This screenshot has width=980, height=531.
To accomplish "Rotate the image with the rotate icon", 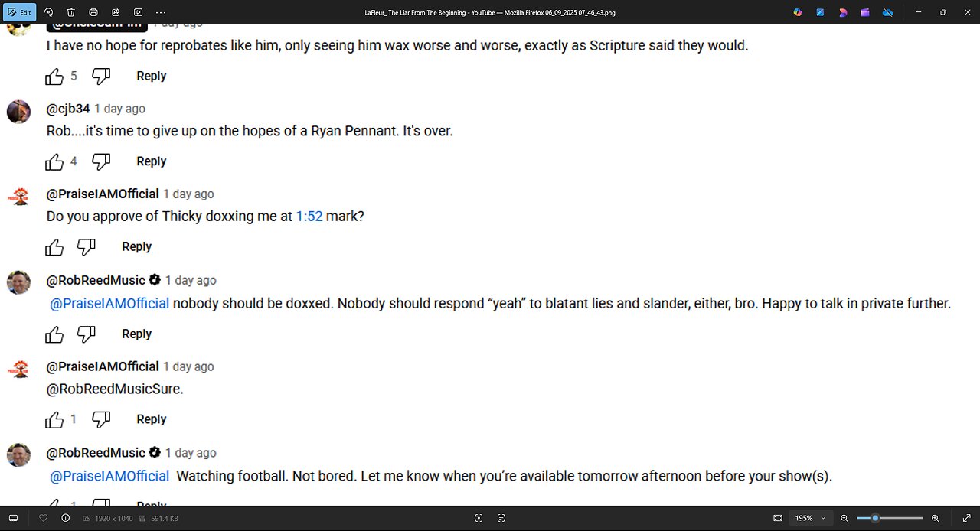I will tap(48, 12).
